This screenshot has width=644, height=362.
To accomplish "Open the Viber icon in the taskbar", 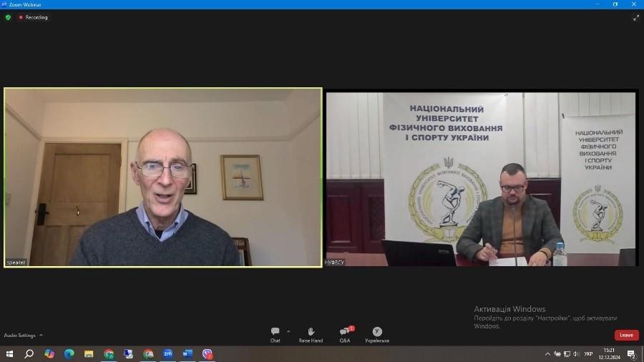I will coord(207,353).
